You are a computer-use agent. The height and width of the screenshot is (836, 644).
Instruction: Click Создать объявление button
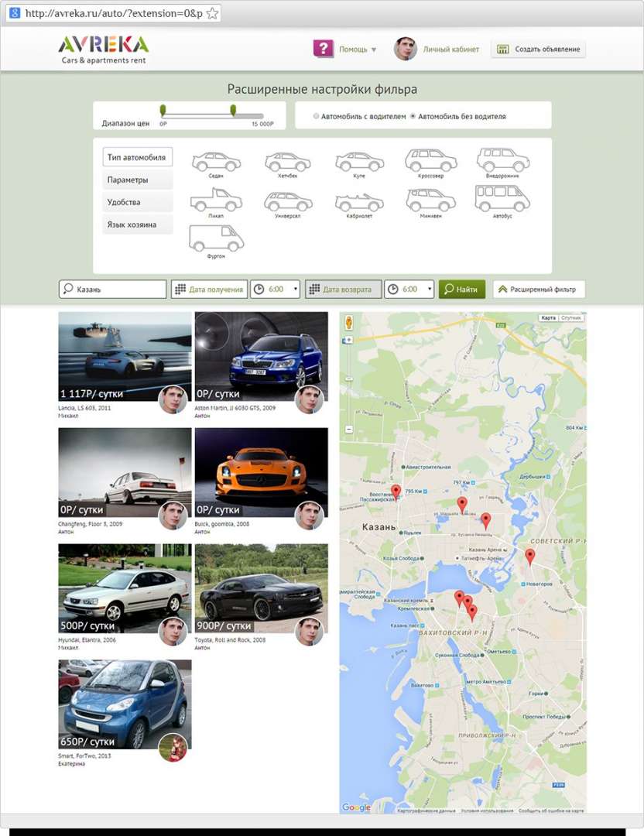(x=538, y=49)
